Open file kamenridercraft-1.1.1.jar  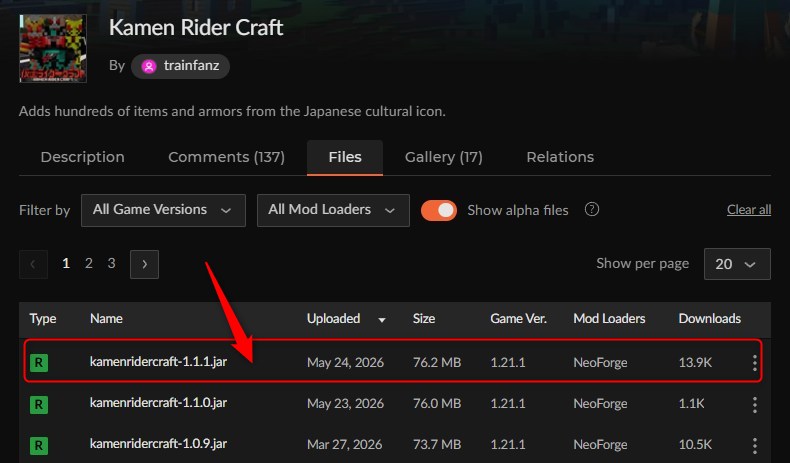tap(158, 362)
